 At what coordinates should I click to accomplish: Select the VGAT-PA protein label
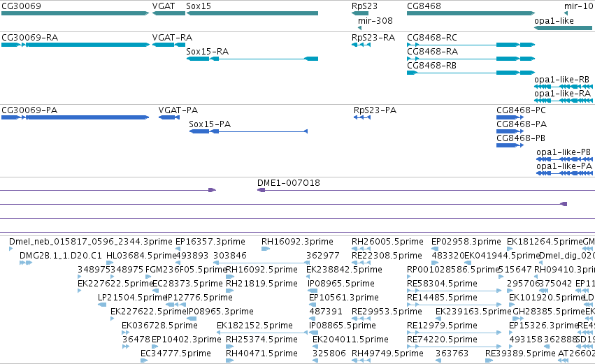[178, 110]
